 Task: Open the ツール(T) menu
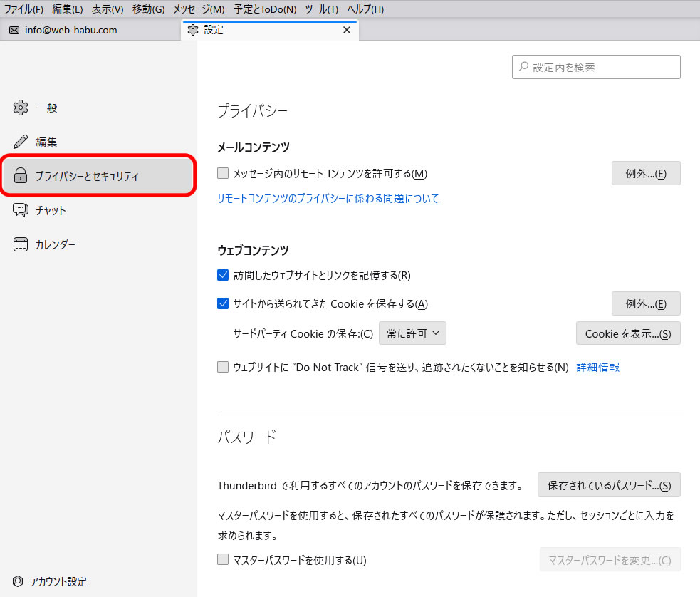(x=321, y=9)
